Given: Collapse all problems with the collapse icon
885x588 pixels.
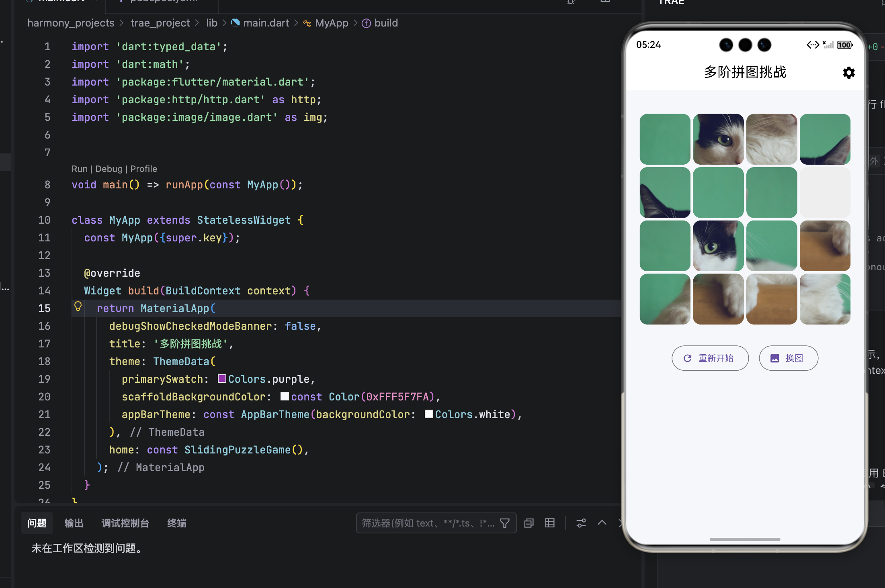Looking at the screenshot, I should tap(529, 523).
